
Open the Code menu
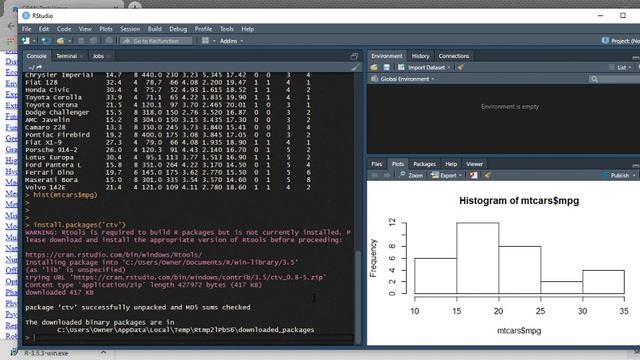click(64, 29)
